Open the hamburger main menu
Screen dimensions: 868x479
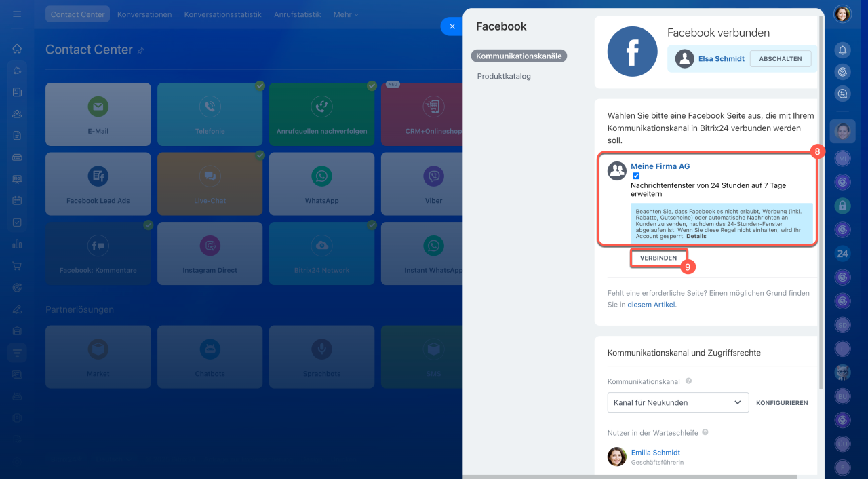coord(17,14)
